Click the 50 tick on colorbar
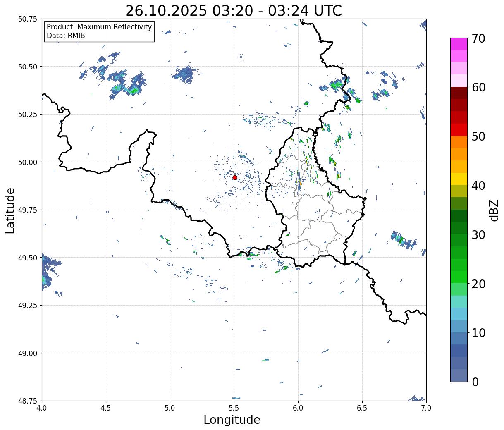504x430 pixels. coord(478,136)
